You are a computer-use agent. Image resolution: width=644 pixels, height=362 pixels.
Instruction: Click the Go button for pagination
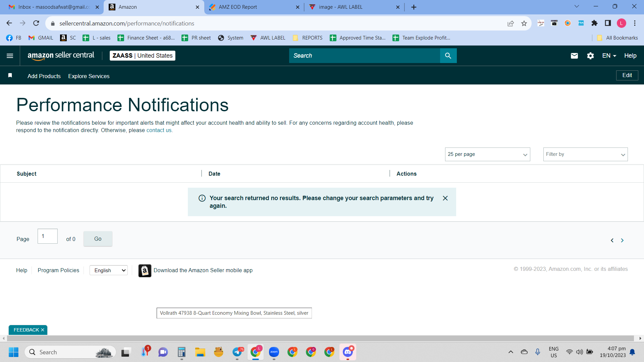[x=98, y=239]
